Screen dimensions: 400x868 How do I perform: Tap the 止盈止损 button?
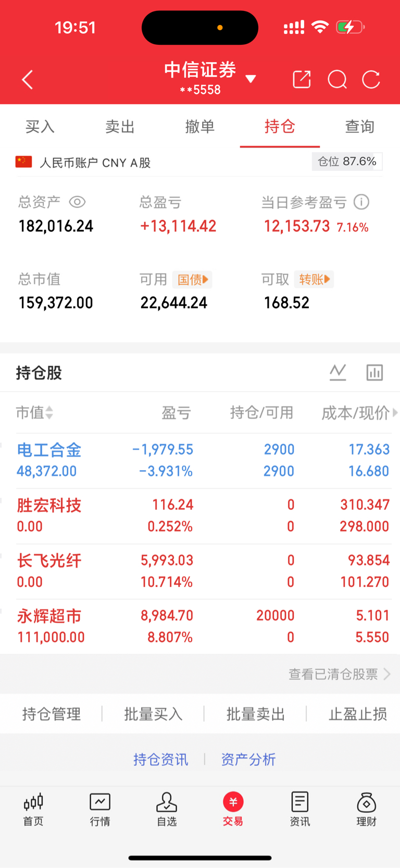click(358, 714)
